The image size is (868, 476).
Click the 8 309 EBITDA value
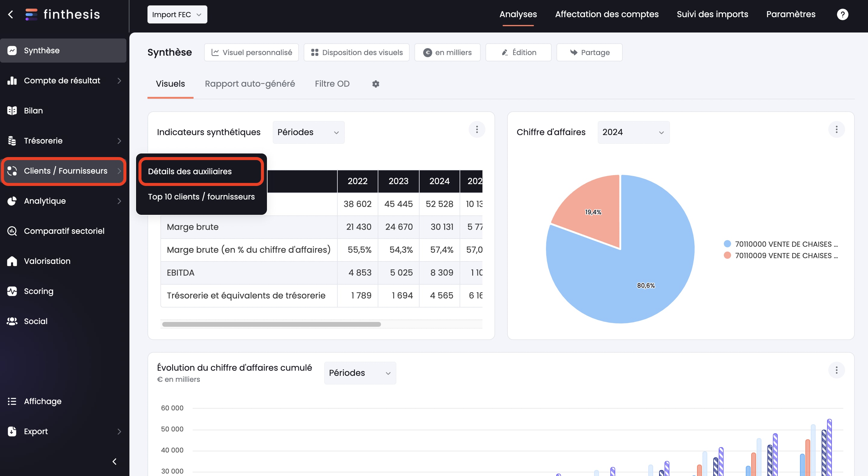pyautogui.click(x=439, y=273)
